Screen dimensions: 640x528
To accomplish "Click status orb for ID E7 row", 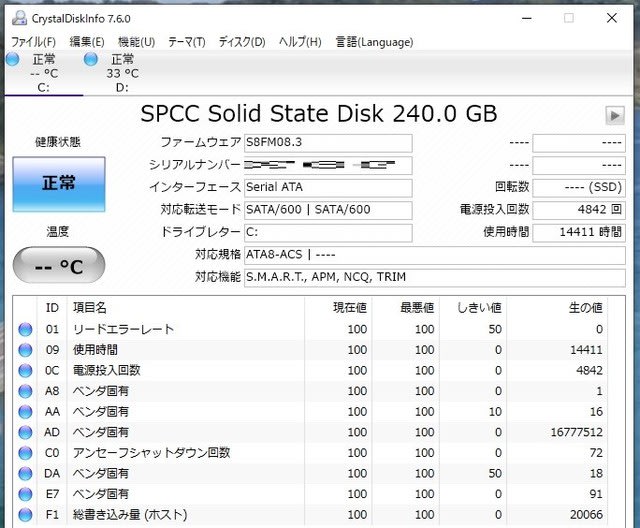I will (x=25, y=494).
